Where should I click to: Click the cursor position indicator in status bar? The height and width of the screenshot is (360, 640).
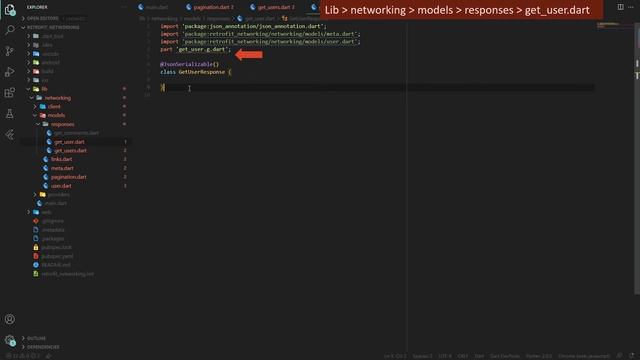click(x=395, y=356)
